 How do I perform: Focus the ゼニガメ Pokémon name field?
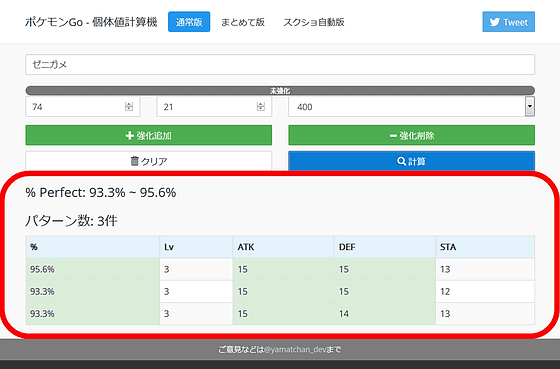(280, 65)
